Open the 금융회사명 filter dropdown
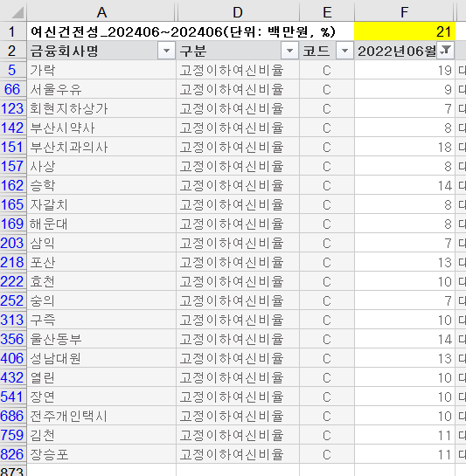466x476 pixels. tap(166, 51)
